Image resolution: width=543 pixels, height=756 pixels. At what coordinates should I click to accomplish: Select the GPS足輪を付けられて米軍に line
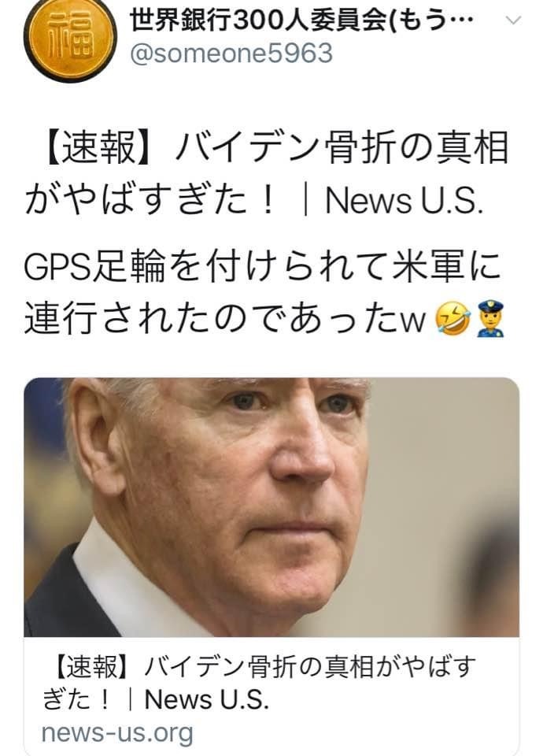(x=263, y=267)
